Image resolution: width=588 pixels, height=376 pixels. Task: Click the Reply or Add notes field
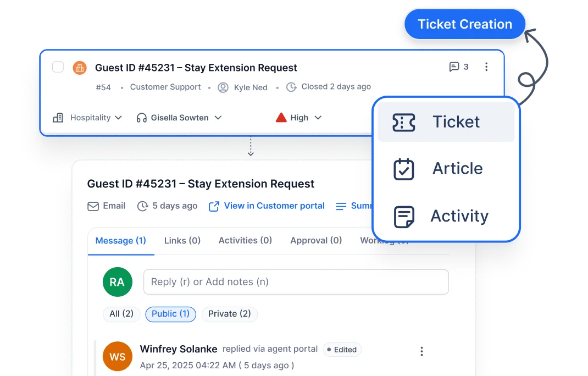pyautogui.click(x=296, y=281)
